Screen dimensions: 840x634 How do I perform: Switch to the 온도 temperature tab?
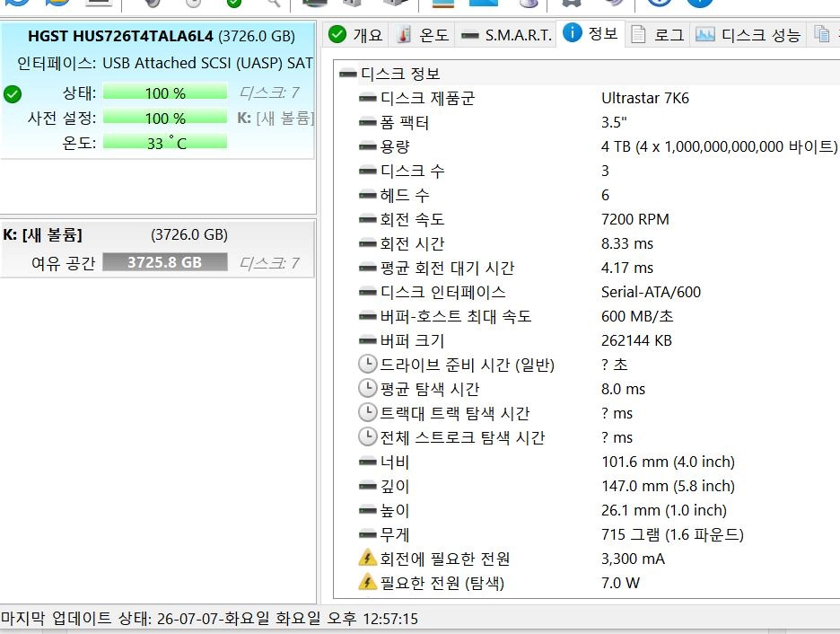click(x=422, y=35)
